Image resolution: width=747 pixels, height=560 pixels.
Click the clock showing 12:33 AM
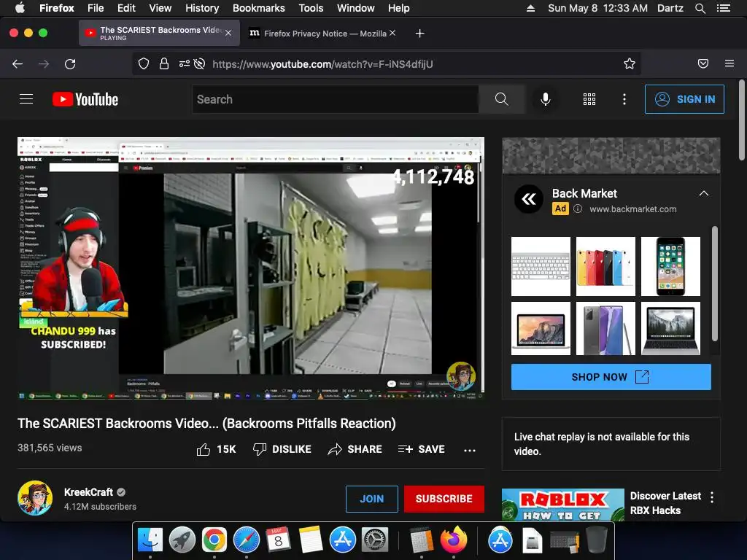coord(625,8)
